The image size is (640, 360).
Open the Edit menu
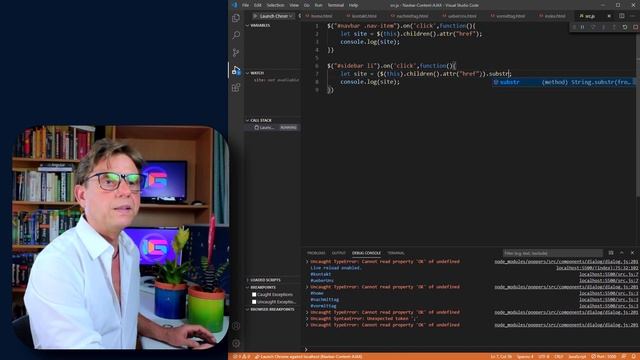pos(258,5)
